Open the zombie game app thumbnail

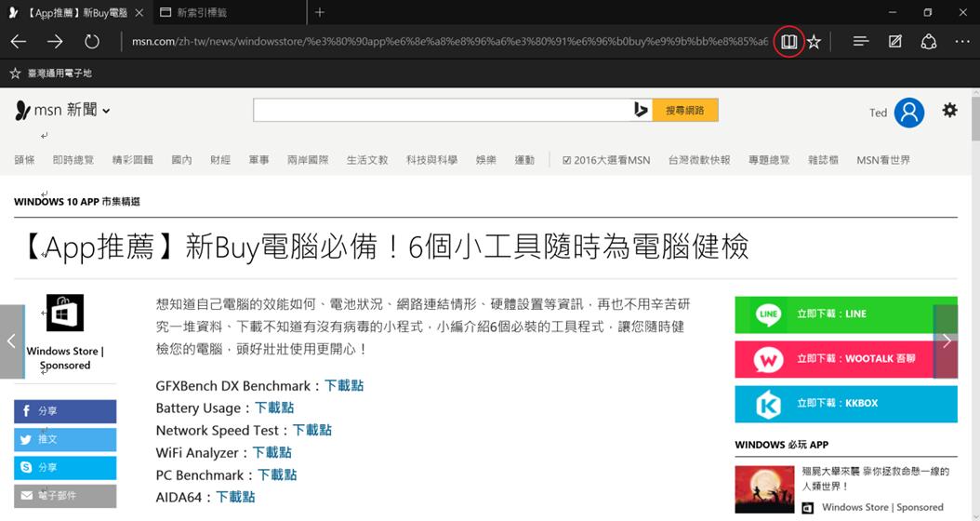764,489
